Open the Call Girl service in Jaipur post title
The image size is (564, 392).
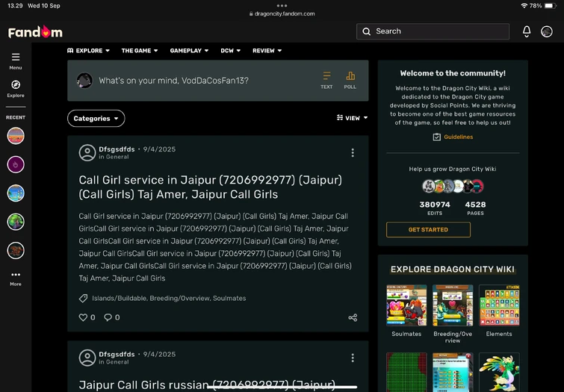[211, 187]
